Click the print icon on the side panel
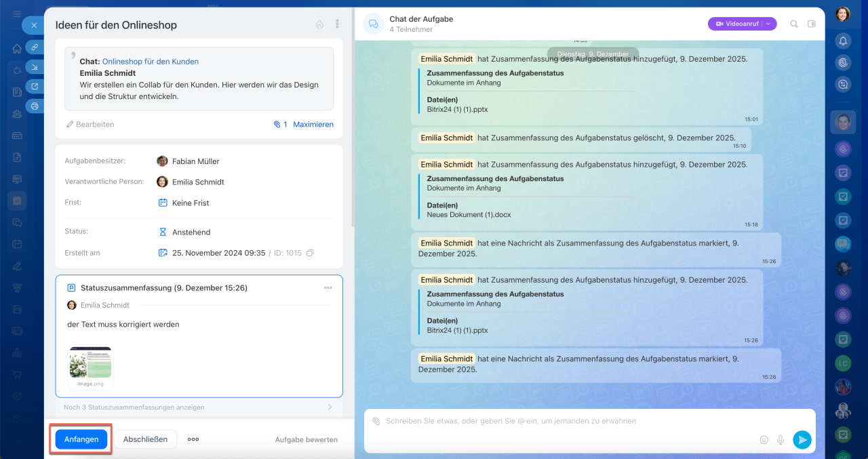 pos(35,106)
